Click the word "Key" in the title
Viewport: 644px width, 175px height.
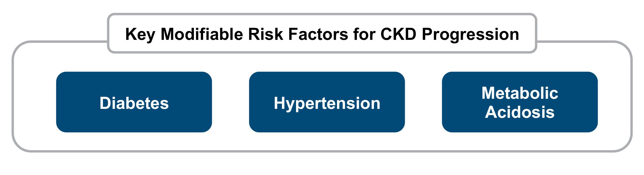click(140, 34)
